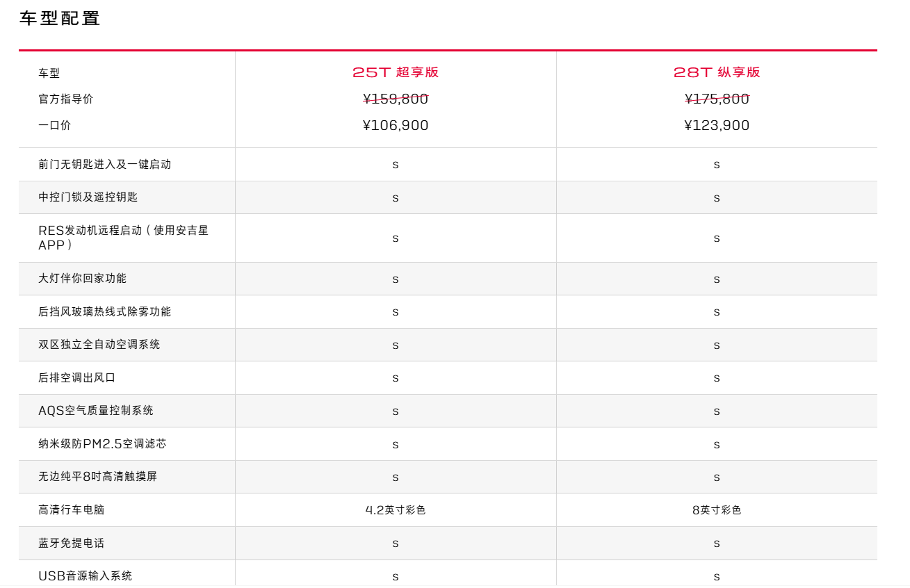Image resolution: width=910 pixels, height=588 pixels.
Task: Click the 双区独立全自动空调系统 label
Action: [99, 345]
